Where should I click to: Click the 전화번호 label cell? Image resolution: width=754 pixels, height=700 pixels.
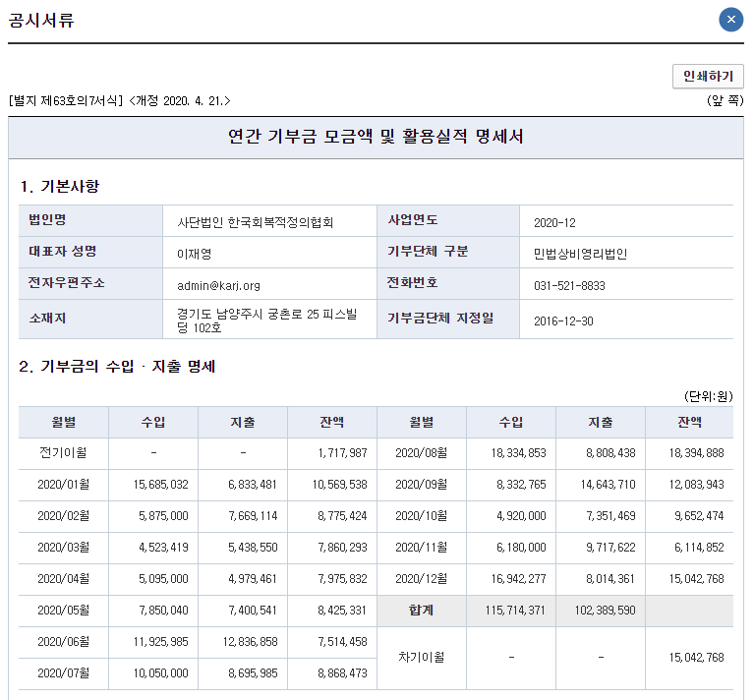(448, 283)
